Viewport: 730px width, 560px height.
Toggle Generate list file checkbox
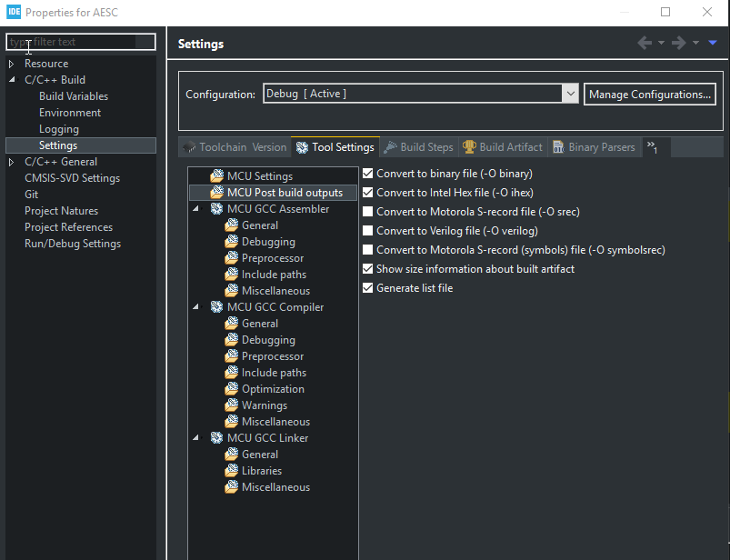coord(368,287)
